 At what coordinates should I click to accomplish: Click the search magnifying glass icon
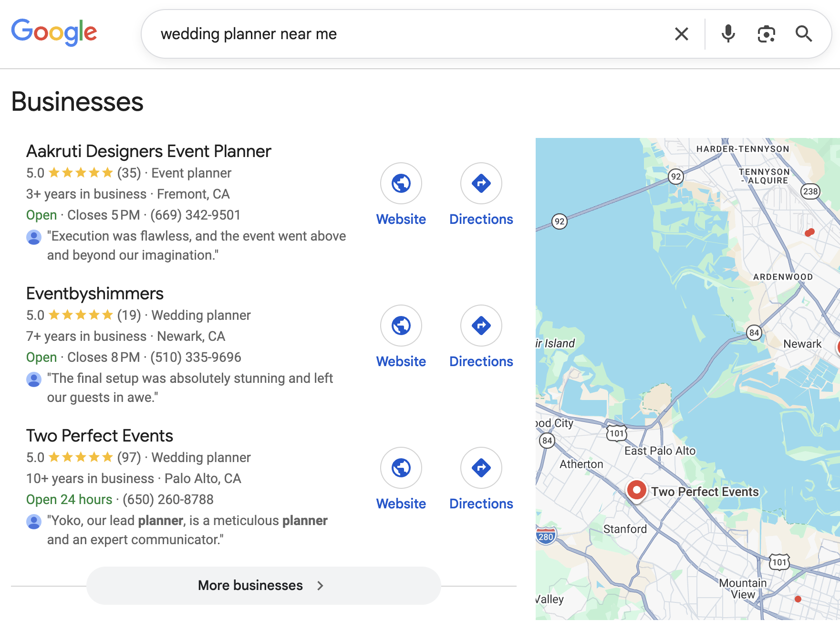[804, 33]
